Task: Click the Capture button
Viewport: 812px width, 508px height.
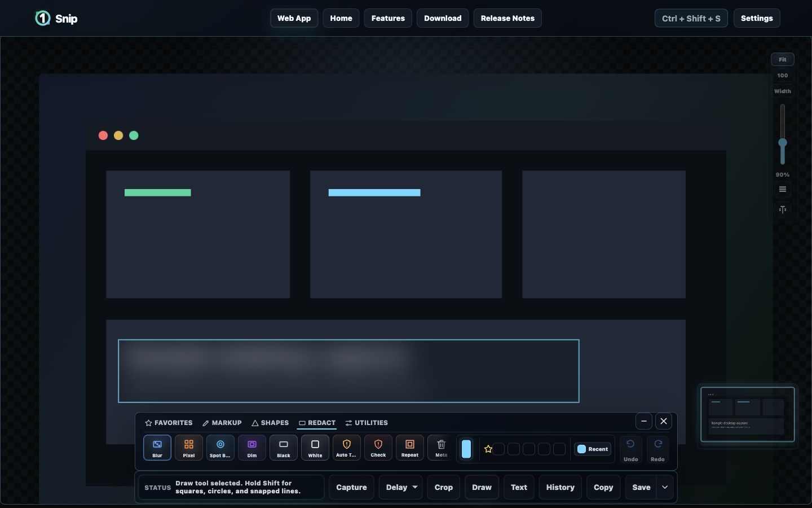Action: (x=351, y=487)
